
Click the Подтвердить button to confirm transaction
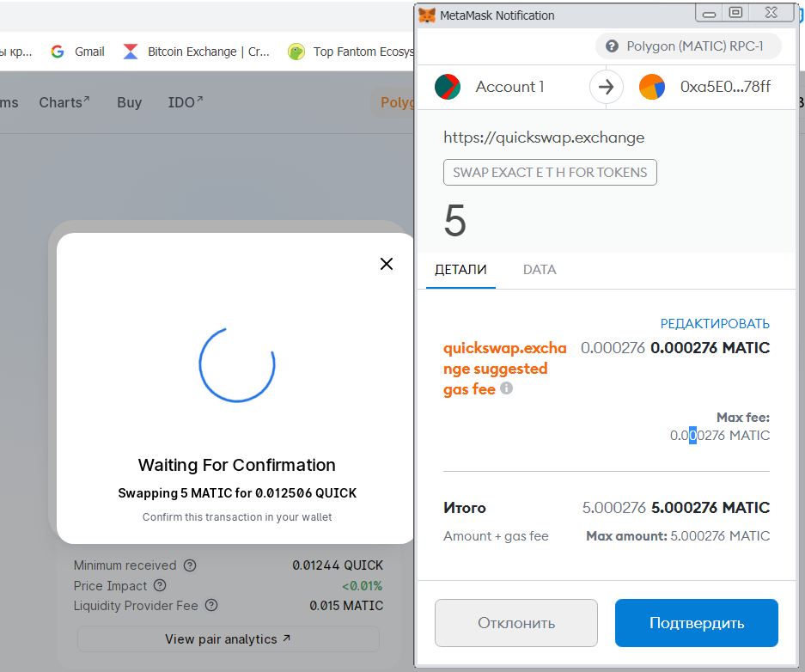[x=696, y=622]
